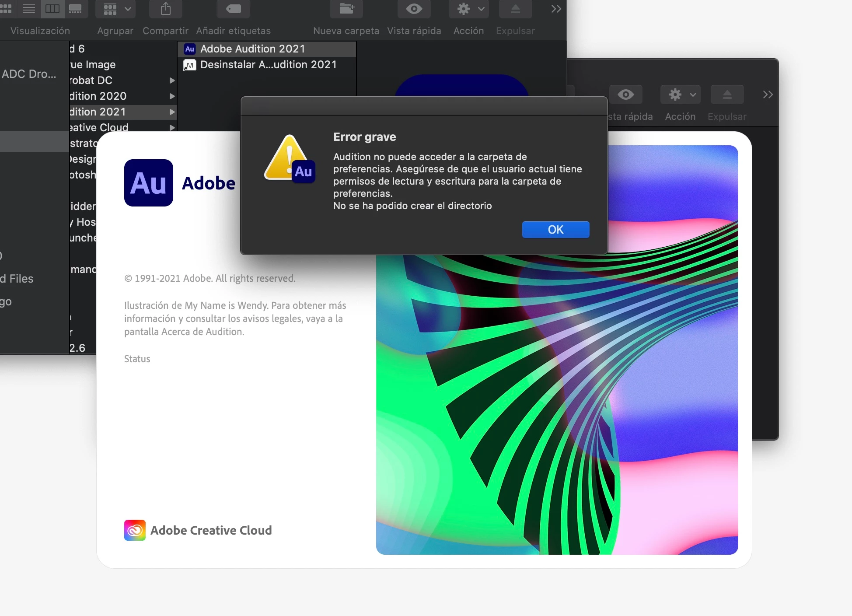Click the Vista rápida eye icon
Screen dimensions: 852x616
[414, 9]
